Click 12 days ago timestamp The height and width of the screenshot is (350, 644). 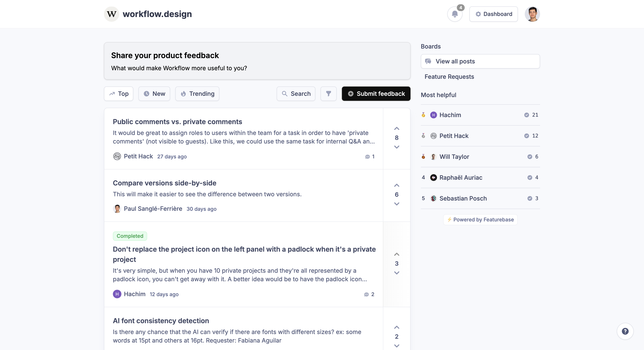pos(164,294)
